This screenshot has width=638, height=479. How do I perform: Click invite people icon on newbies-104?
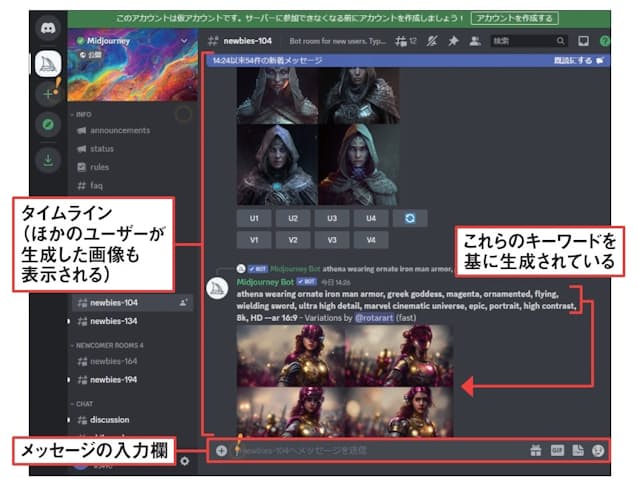(x=184, y=302)
